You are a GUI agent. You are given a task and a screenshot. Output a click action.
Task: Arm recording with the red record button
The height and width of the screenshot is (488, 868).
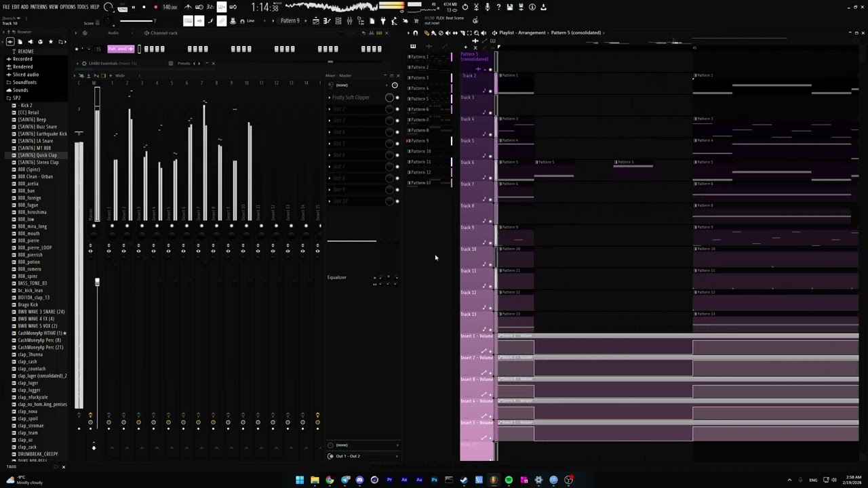click(155, 7)
